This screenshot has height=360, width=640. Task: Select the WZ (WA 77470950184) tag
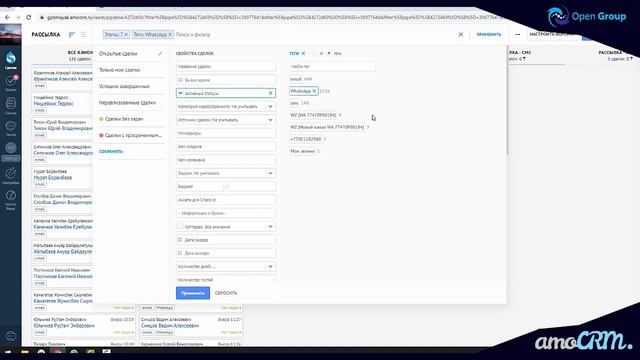tap(313, 115)
